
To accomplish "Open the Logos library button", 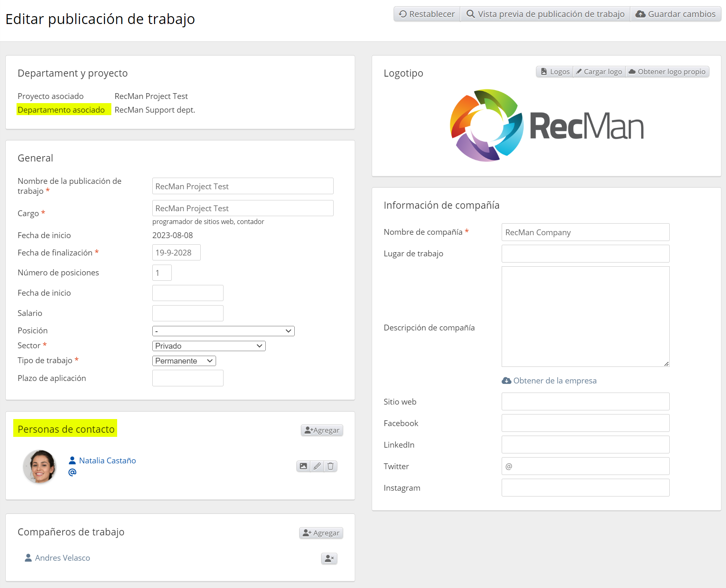I will (x=555, y=72).
